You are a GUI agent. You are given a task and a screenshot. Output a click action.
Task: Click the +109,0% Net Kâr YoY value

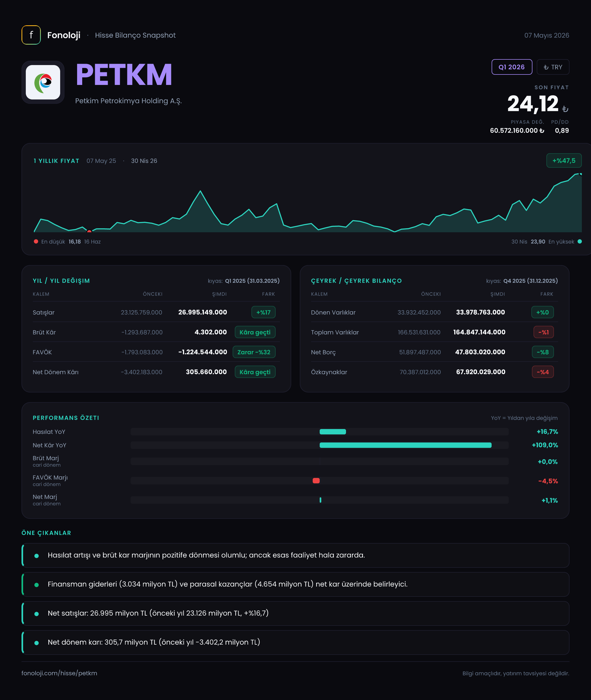point(545,445)
